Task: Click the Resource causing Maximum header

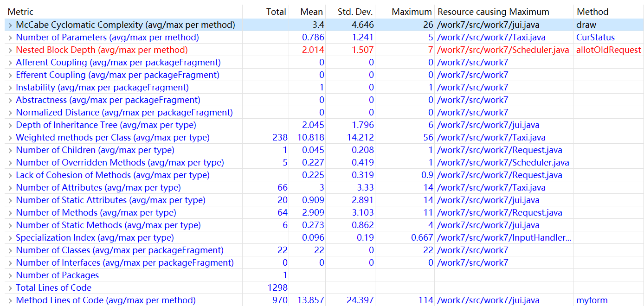Action: (493, 12)
